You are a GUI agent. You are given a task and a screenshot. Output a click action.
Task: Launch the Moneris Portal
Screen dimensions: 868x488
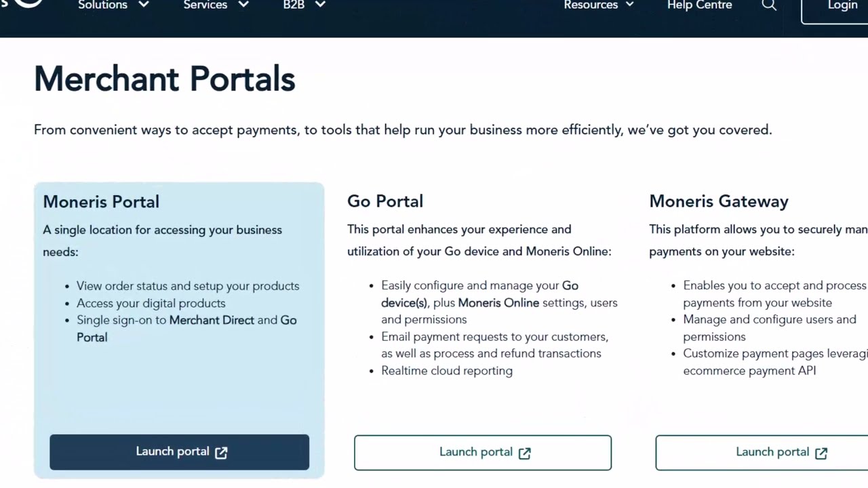(x=179, y=452)
